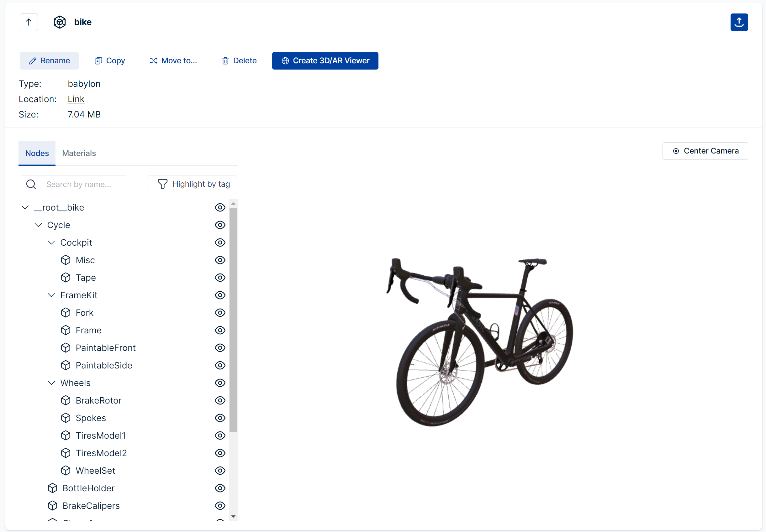Collapse the Wheels group chevron

pyautogui.click(x=51, y=383)
